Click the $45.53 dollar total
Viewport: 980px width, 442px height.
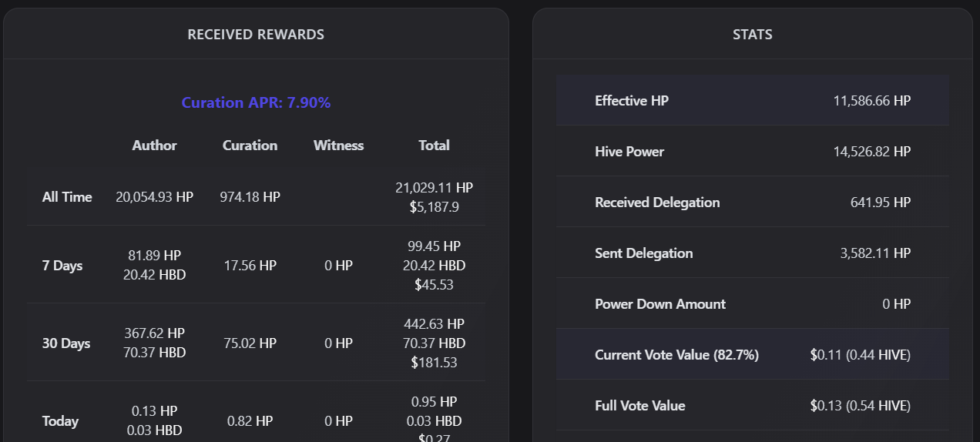point(434,285)
